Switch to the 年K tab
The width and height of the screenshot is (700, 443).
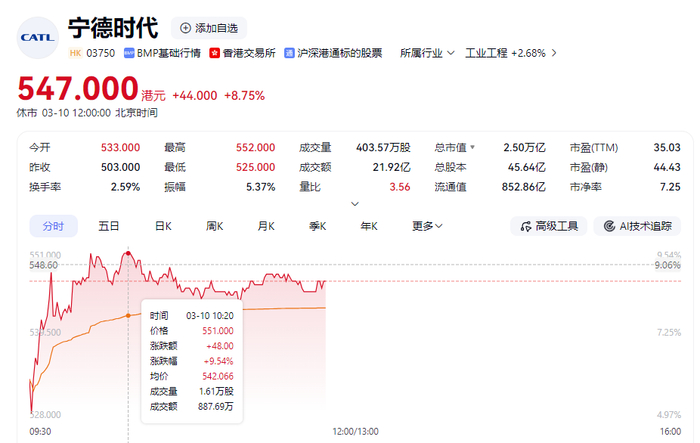[369, 226]
